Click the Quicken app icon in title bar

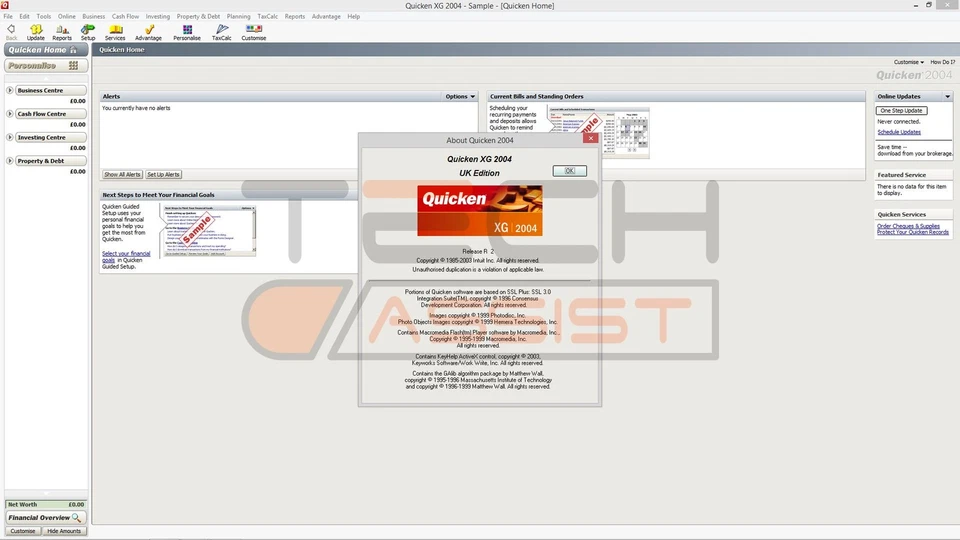[x=5, y=5]
